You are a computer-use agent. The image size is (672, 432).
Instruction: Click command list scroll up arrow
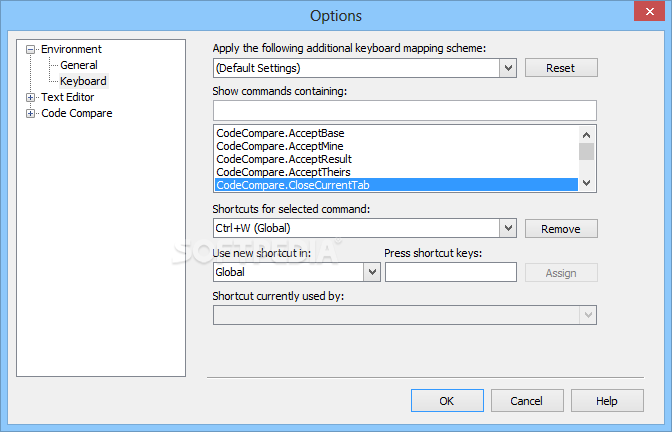coord(586,135)
